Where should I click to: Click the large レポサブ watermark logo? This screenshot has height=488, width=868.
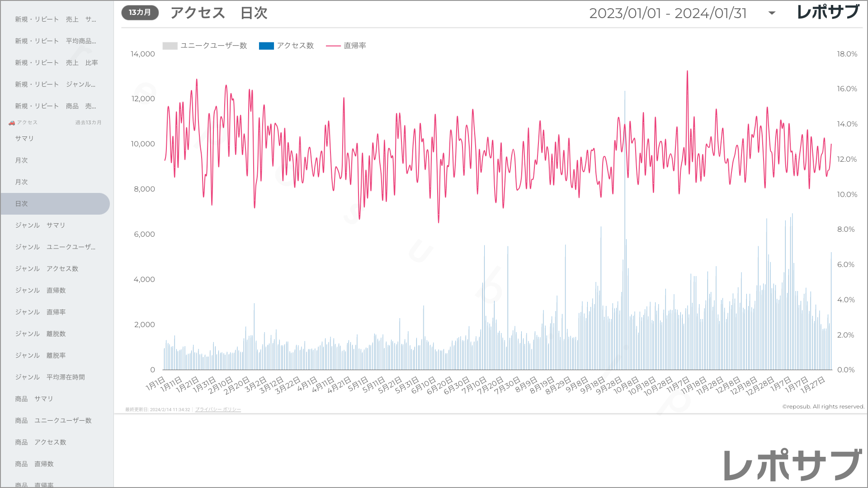coord(793,465)
